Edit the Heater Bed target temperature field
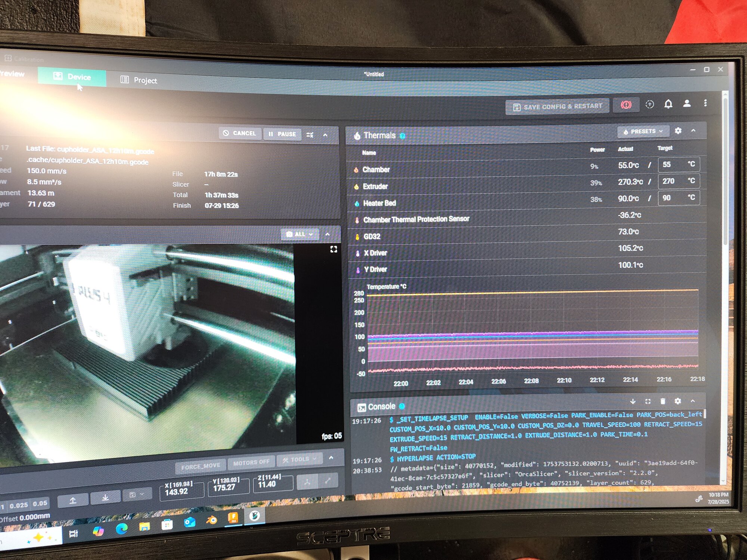This screenshot has width=747, height=560. [679, 197]
